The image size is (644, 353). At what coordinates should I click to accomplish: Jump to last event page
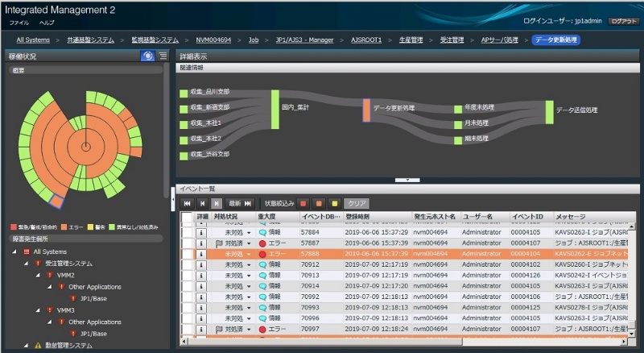point(248,204)
